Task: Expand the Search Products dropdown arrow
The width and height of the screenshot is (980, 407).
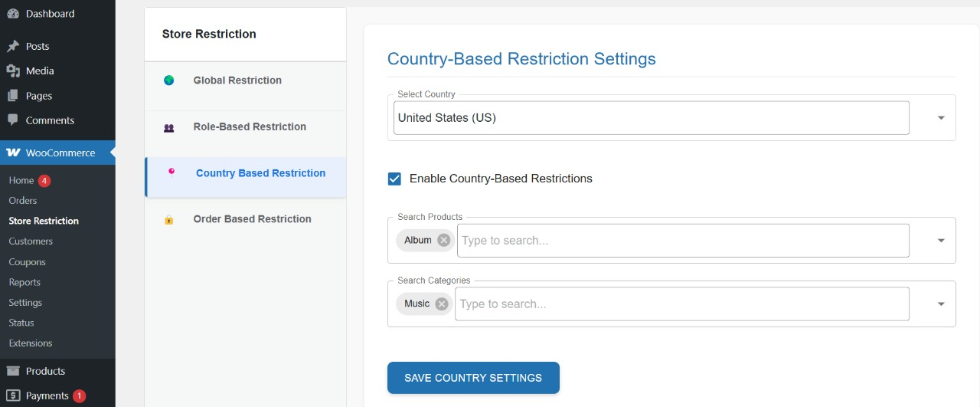Action: point(941,241)
